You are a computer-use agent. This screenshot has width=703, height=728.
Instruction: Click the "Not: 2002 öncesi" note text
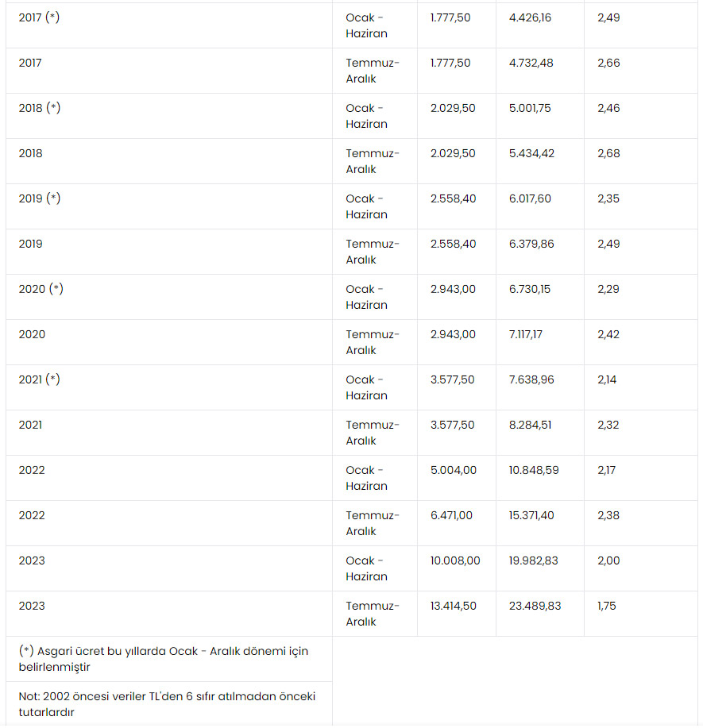point(167,704)
